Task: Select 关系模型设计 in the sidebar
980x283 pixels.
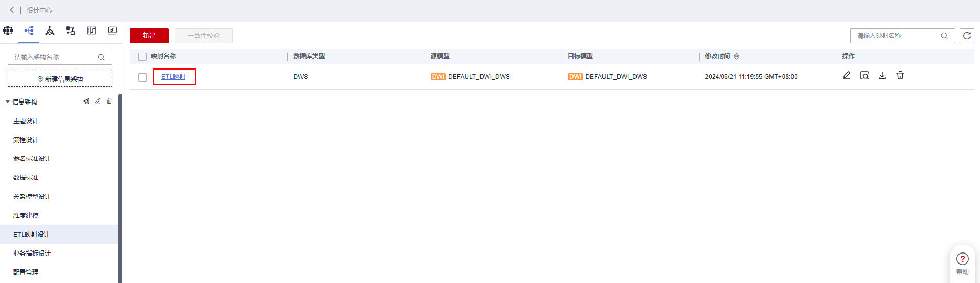Action: point(32,197)
